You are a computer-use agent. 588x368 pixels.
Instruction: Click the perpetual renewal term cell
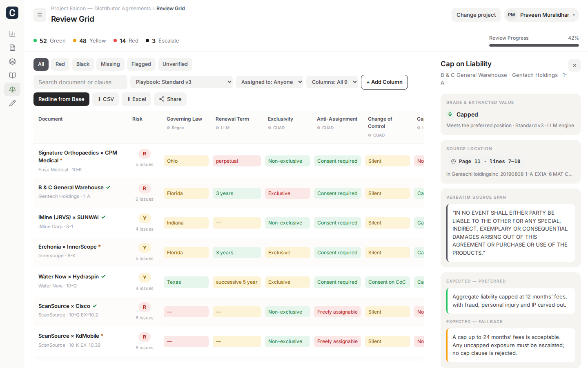(237, 161)
